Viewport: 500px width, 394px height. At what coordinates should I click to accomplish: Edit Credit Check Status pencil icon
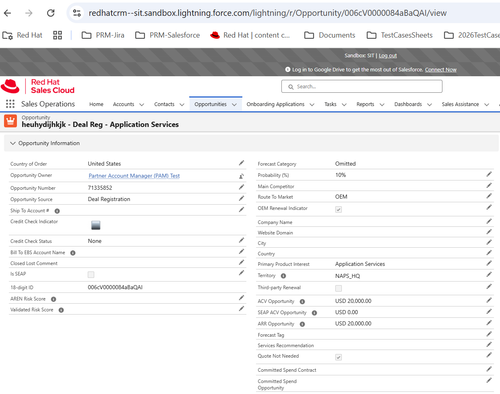coord(242,240)
